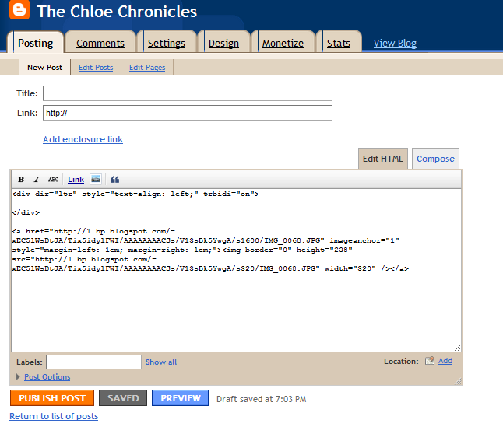Click the text area resize grip
This screenshot has width=503, height=448.
pyautogui.click(x=457, y=348)
